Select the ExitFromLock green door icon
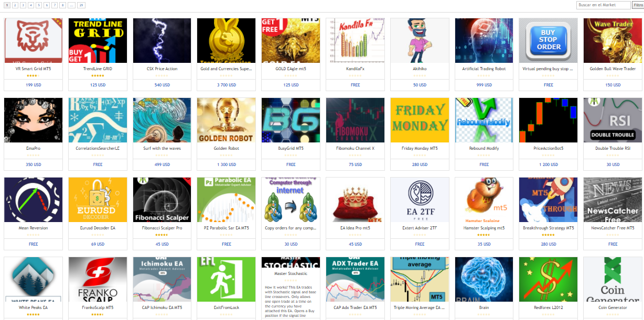This screenshot has width=644, height=320. tap(226, 279)
